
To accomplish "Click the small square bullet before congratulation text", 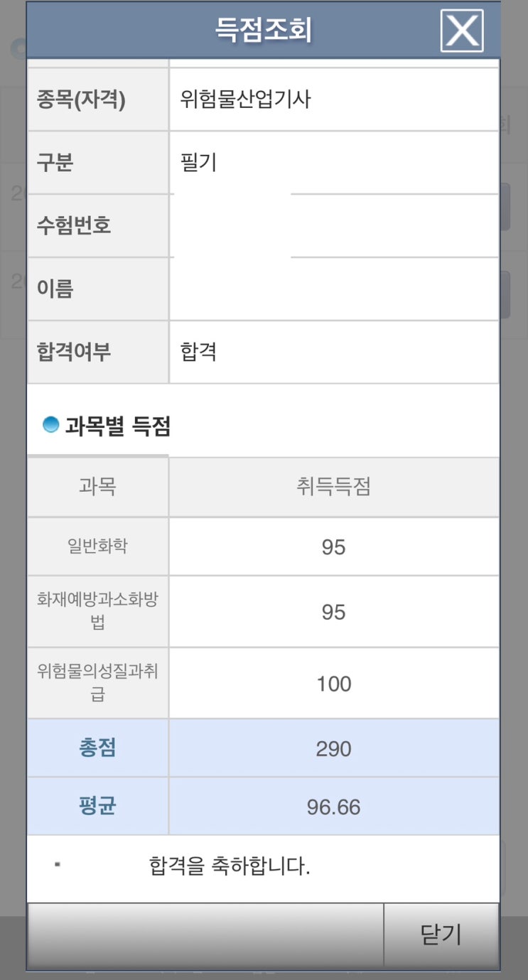I will pos(57,865).
